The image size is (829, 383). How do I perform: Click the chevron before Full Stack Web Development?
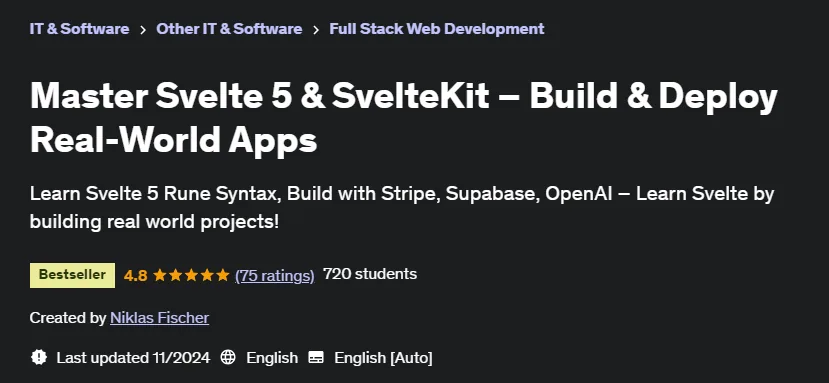coord(316,30)
